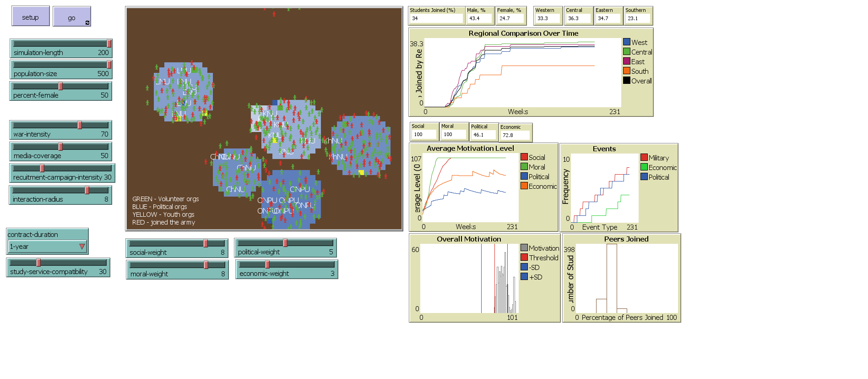The image size is (868, 379).
Task: Click the West legend color swatch
Action: point(626,42)
